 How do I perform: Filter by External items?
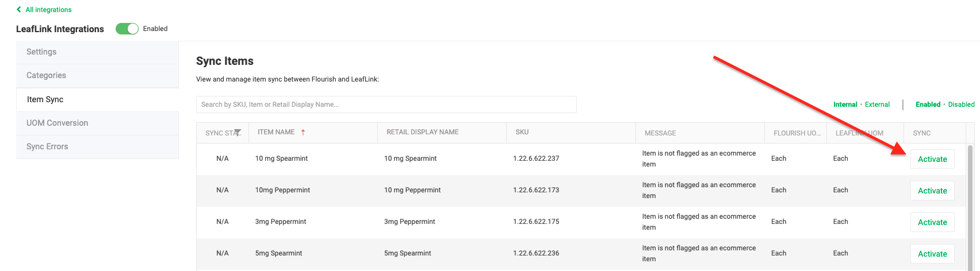(877, 104)
